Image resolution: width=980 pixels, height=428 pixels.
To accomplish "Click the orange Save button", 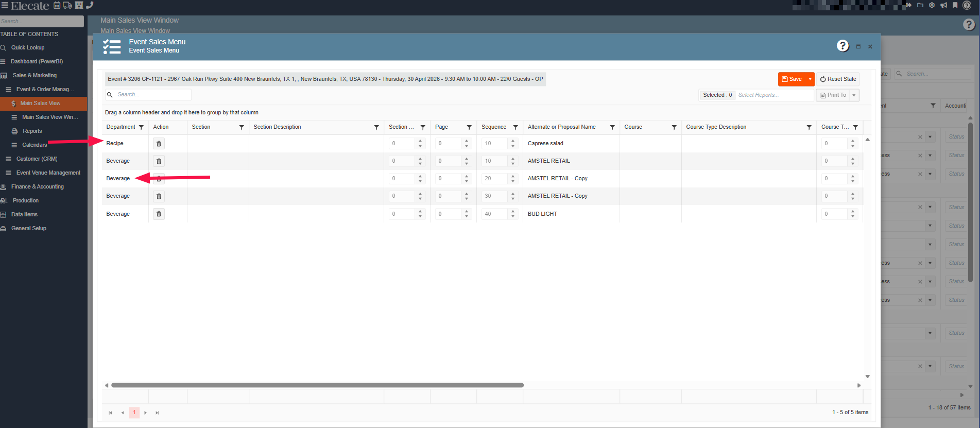I will (792, 79).
